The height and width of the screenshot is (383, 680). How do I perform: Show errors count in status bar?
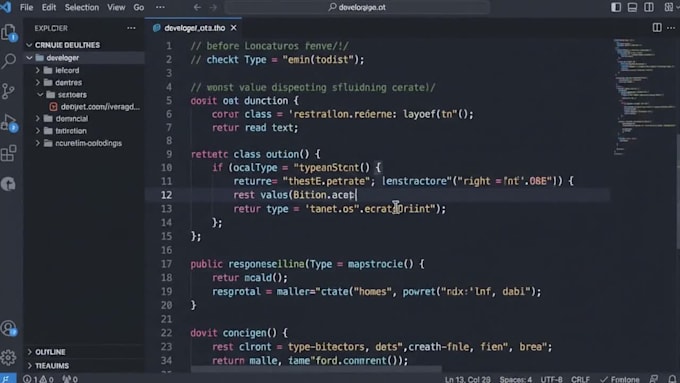tap(32, 379)
